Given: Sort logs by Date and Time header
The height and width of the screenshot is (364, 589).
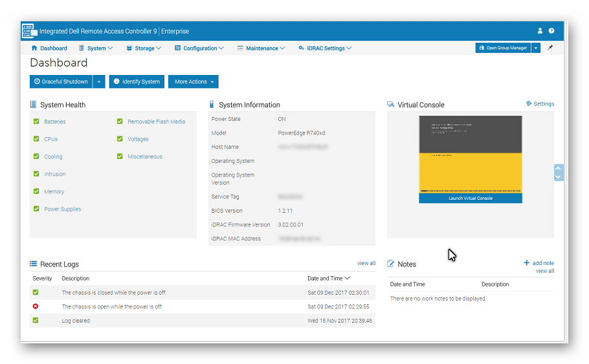Looking at the screenshot, I should point(328,278).
